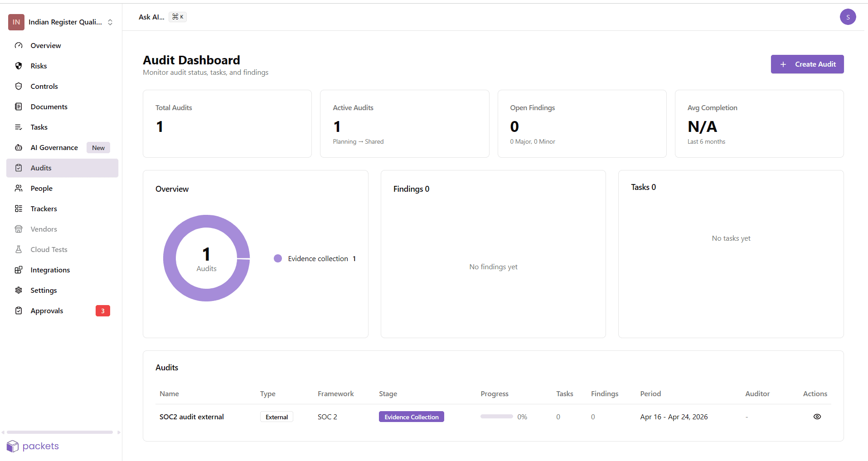The height and width of the screenshot is (461, 868).
Task: Open the Overview menu item
Action: (x=62, y=45)
